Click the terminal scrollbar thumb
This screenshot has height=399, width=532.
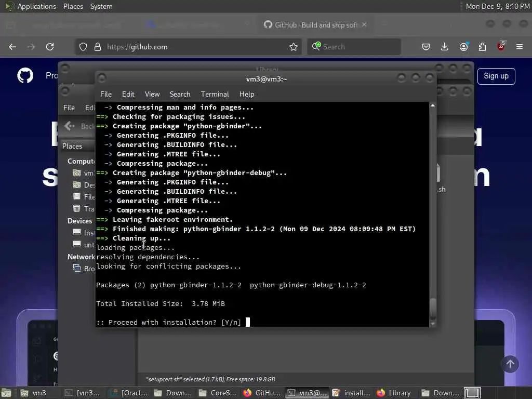433,309
